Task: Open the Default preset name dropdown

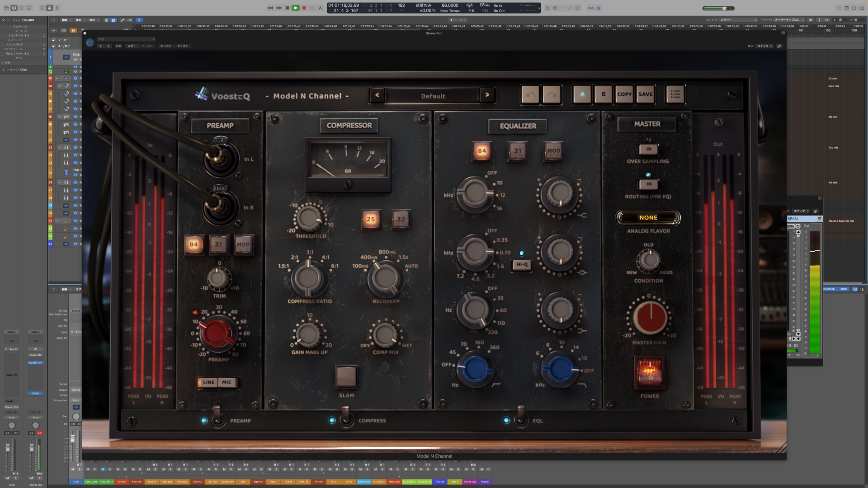Action: coord(433,96)
